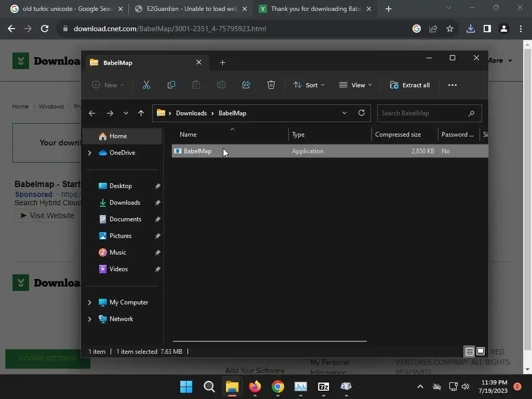The image size is (532, 399).
Task: Switch to large thumbnails view icon
Action: click(481, 352)
